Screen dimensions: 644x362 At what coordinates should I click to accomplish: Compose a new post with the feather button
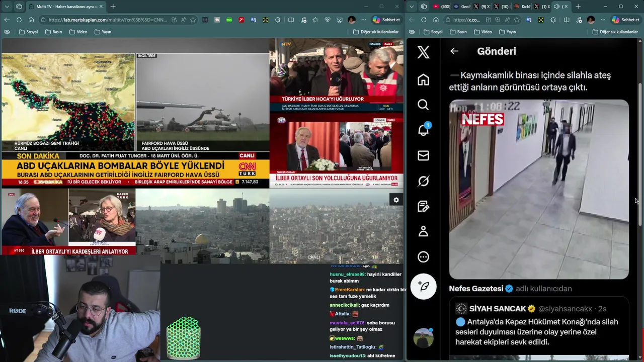click(x=423, y=286)
